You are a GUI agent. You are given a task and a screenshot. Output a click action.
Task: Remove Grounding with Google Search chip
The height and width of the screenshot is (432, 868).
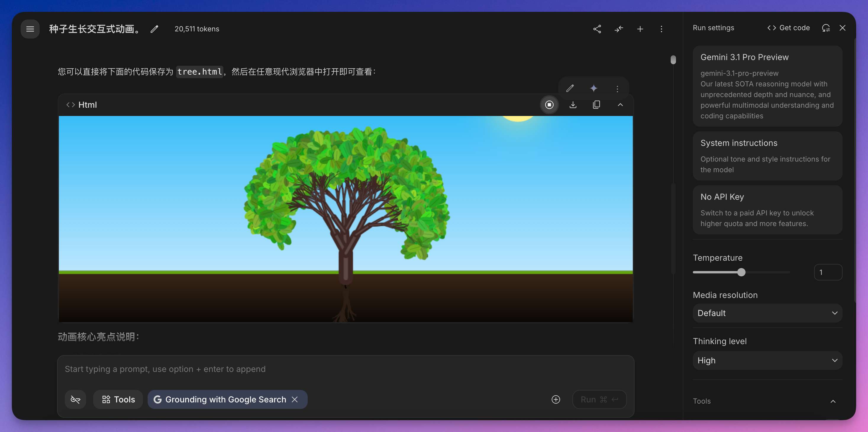tap(295, 399)
